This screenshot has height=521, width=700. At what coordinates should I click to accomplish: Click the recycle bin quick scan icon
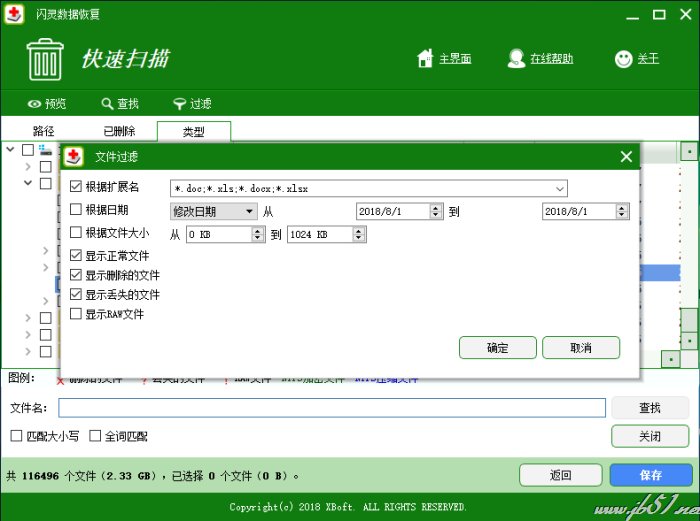[45, 59]
